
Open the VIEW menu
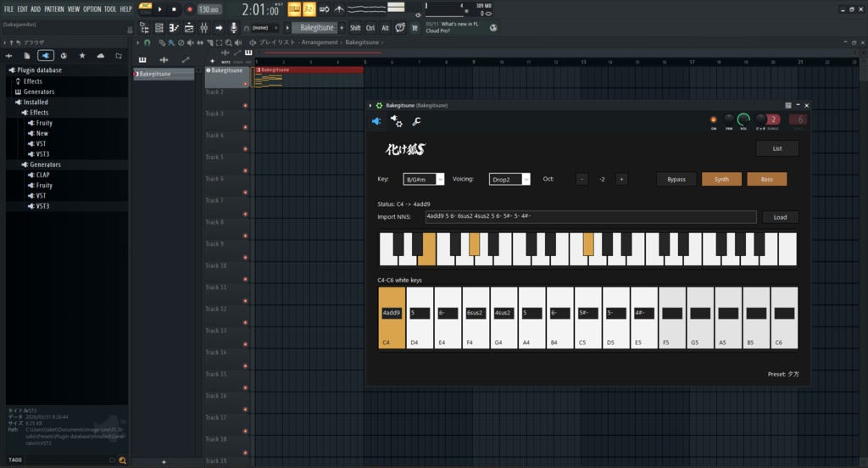coord(74,8)
